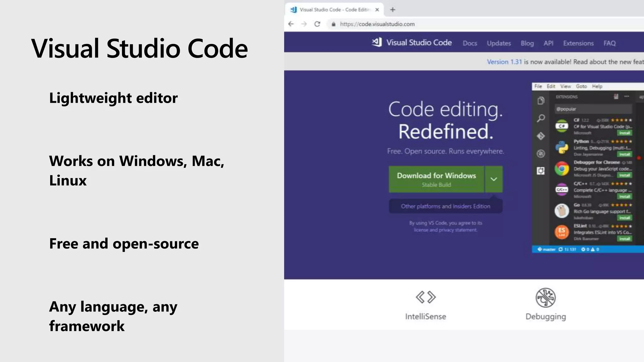Install the ESLint extension
Image resolution: width=644 pixels, height=362 pixels.
tap(625, 239)
